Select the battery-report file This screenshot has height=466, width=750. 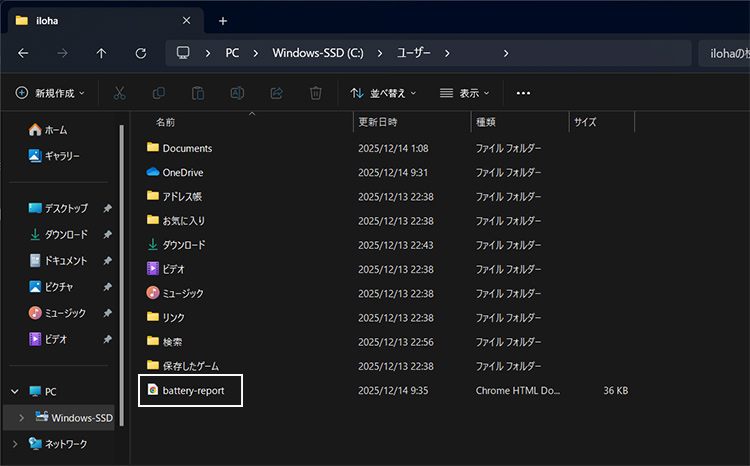pos(200,391)
